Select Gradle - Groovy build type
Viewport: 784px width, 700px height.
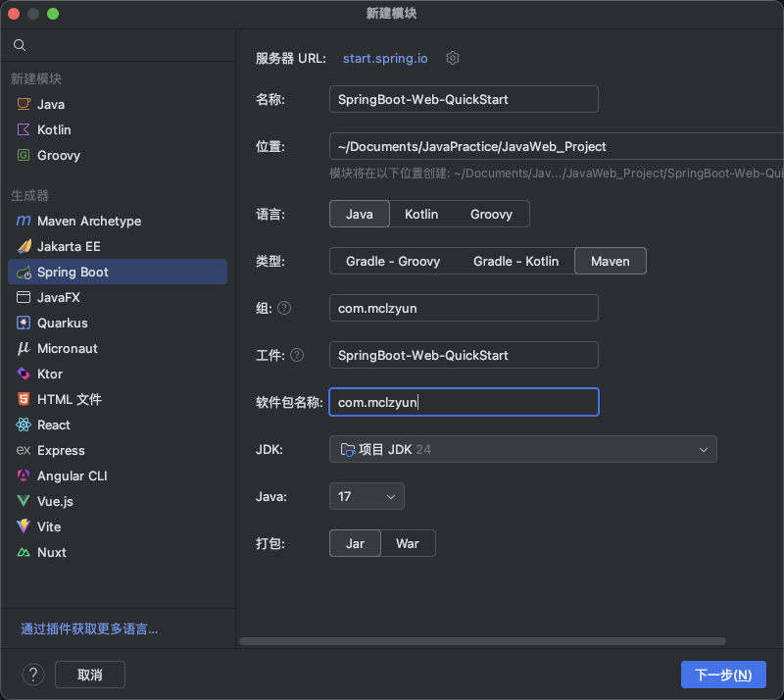(x=393, y=261)
